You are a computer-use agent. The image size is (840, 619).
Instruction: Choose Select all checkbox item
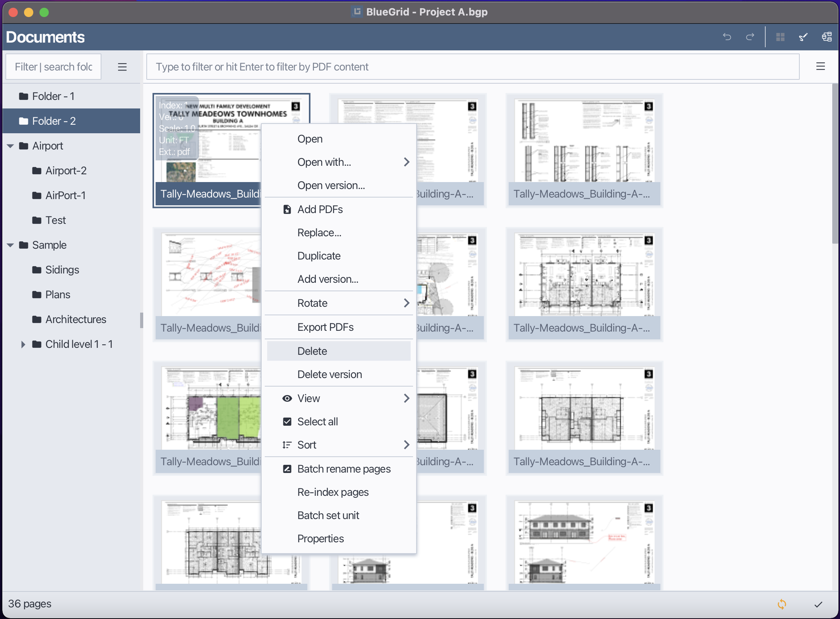[317, 421]
